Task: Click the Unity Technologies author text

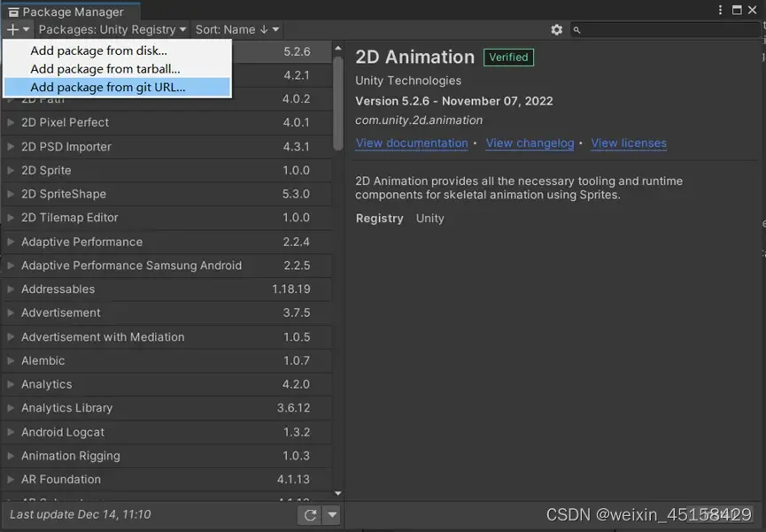Action: tap(408, 81)
